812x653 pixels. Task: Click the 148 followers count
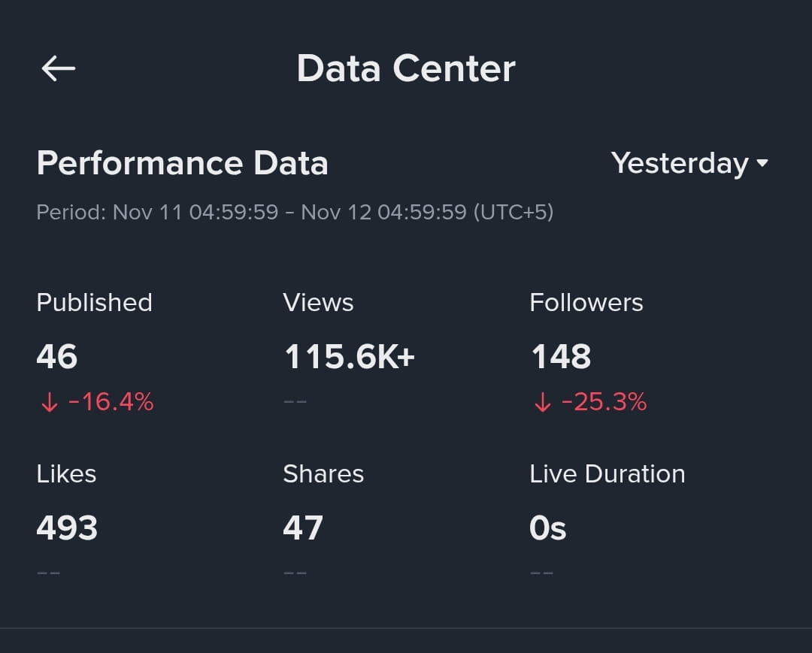click(561, 356)
